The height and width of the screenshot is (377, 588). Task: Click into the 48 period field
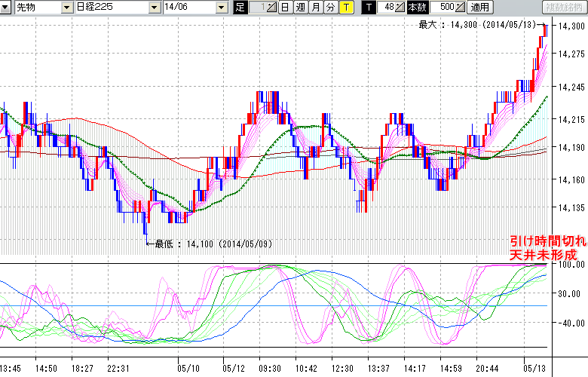click(x=387, y=8)
